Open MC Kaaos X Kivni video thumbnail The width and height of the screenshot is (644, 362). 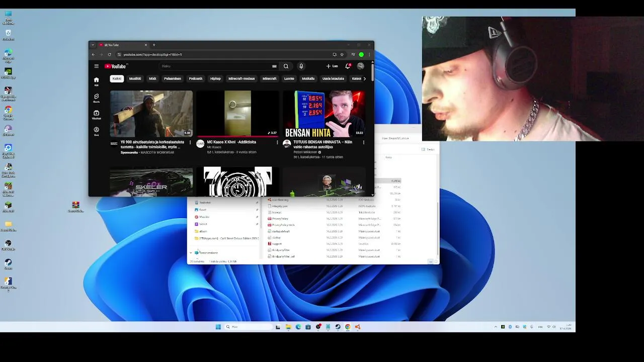coord(237,114)
